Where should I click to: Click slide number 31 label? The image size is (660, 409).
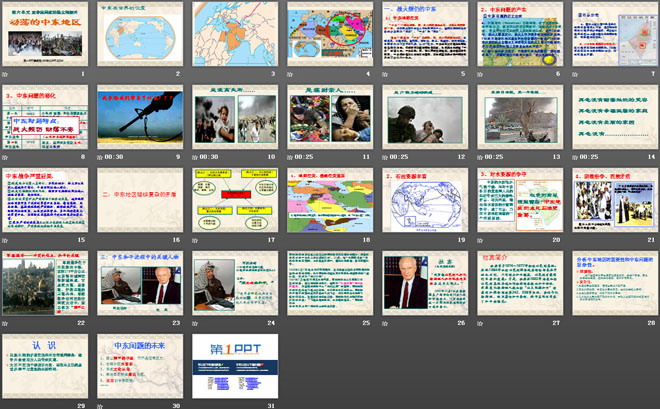[271, 406]
